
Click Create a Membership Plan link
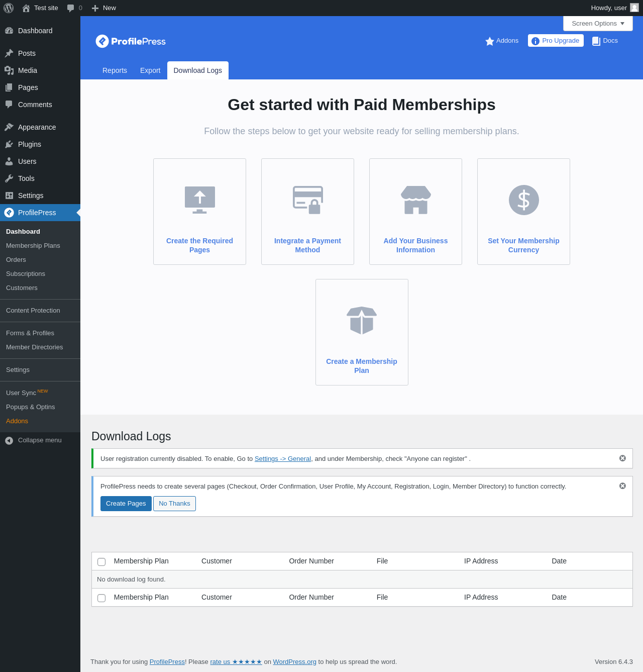(362, 366)
